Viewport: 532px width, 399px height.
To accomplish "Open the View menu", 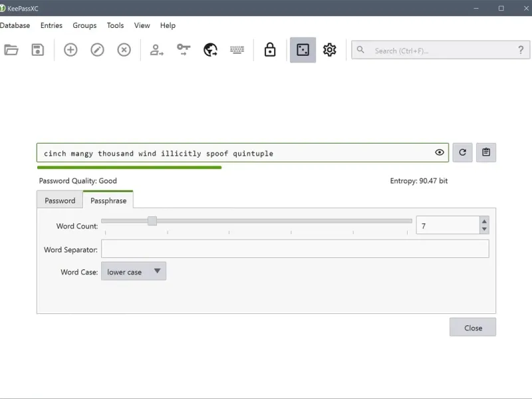I will (142, 25).
